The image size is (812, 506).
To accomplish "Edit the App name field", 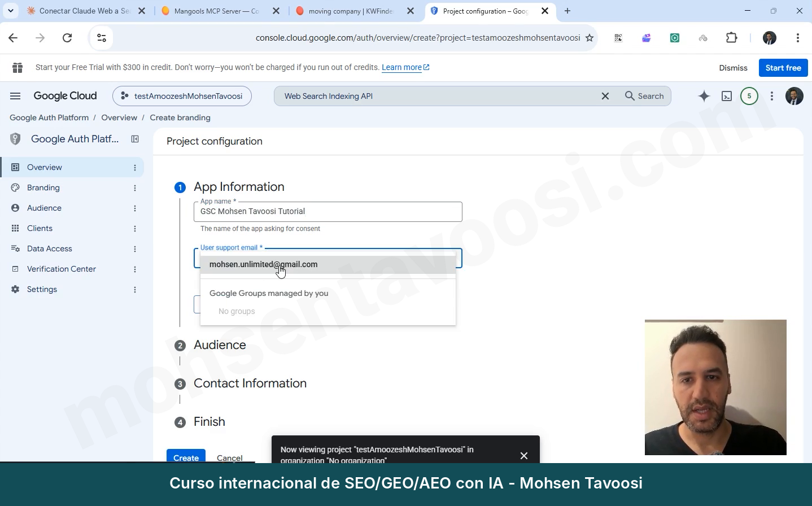I will coord(328,211).
